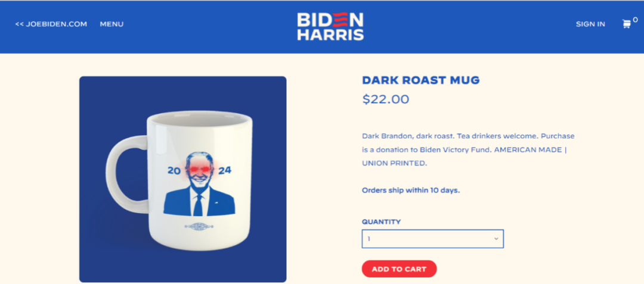Click the Dark Roast Mug title

click(x=420, y=80)
